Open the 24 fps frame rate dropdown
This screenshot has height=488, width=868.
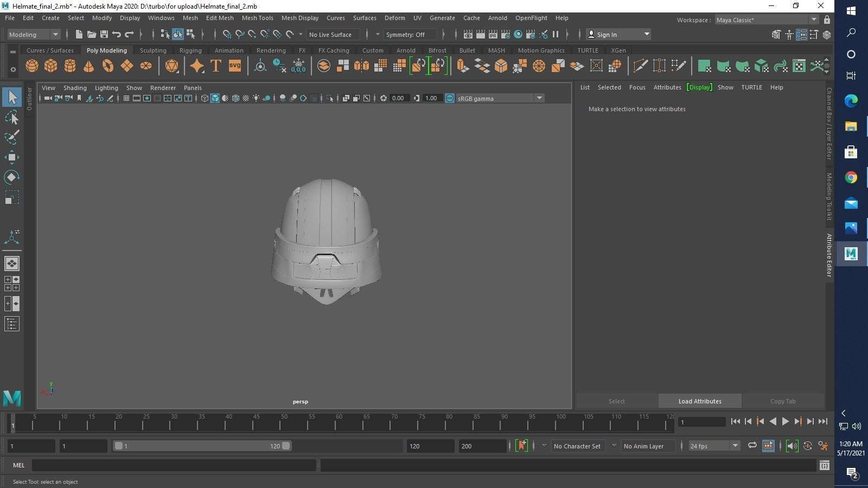point(714,446)
